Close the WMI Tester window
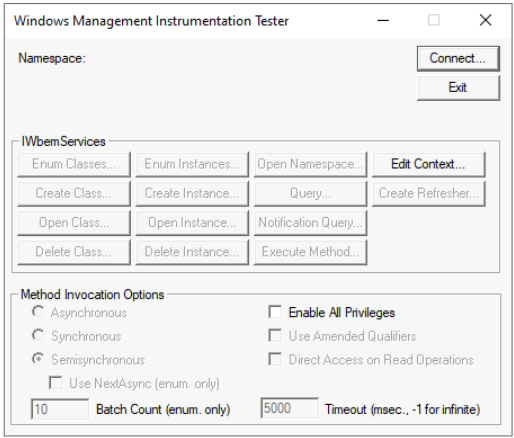Image resolution: width=514 pixels, height=438 pixels. [485, 20]
